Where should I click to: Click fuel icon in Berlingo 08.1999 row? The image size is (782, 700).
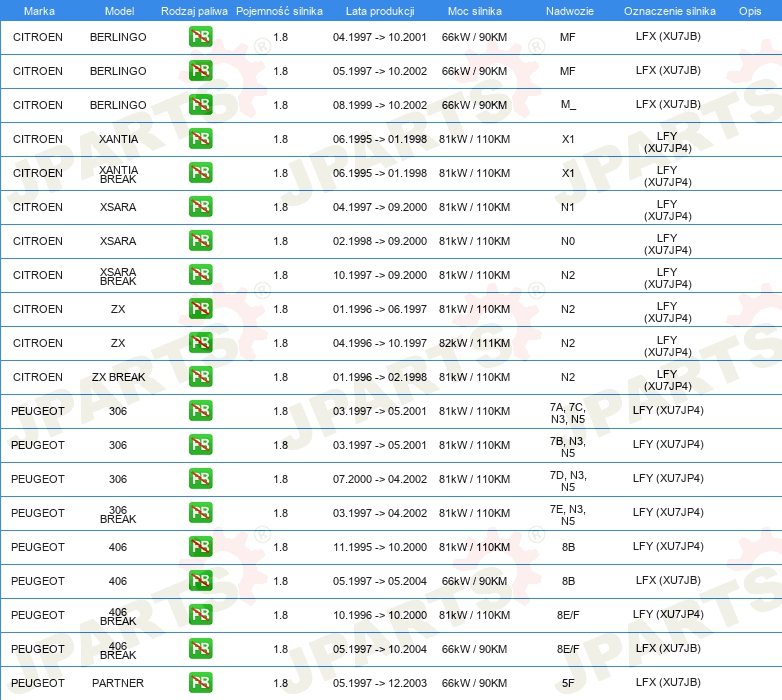pyautogui.click(x=200, y=105)
